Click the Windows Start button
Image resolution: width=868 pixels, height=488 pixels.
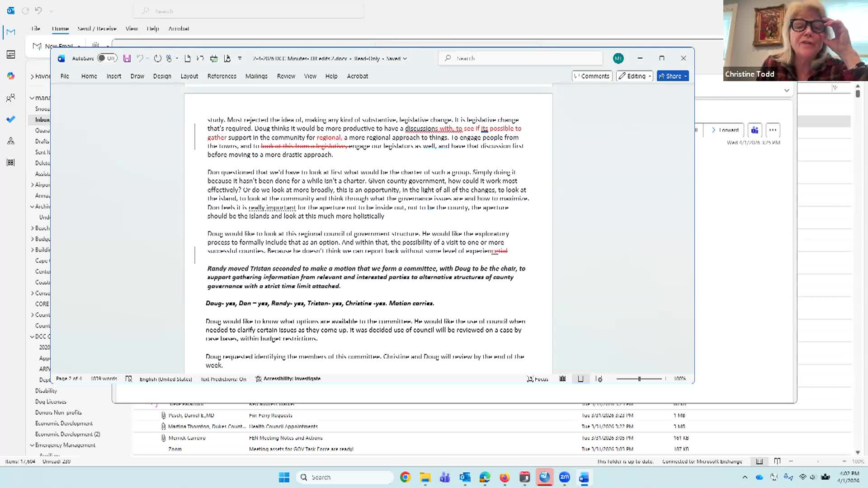(284, 477)
